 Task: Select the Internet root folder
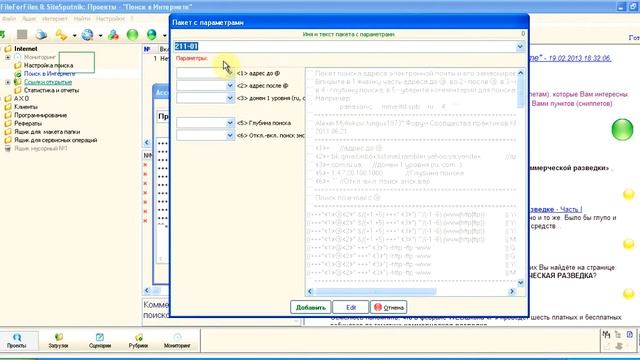click(x=26, y=49)
